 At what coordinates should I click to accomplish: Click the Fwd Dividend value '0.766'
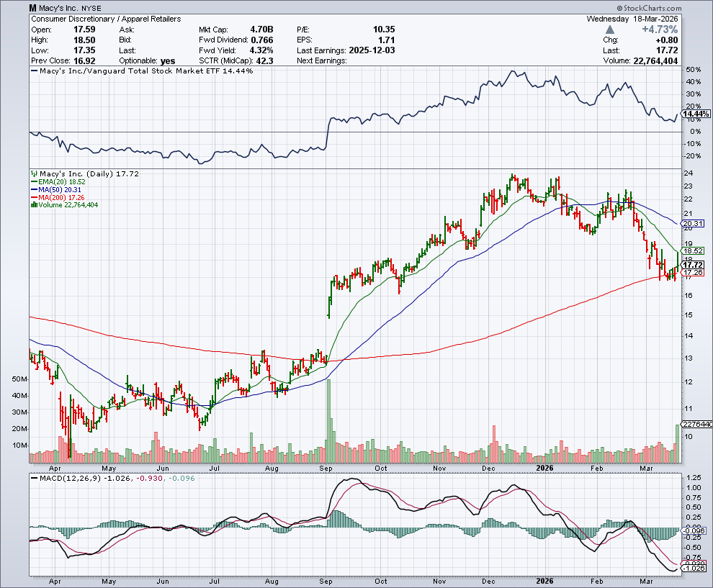point(262,40)
